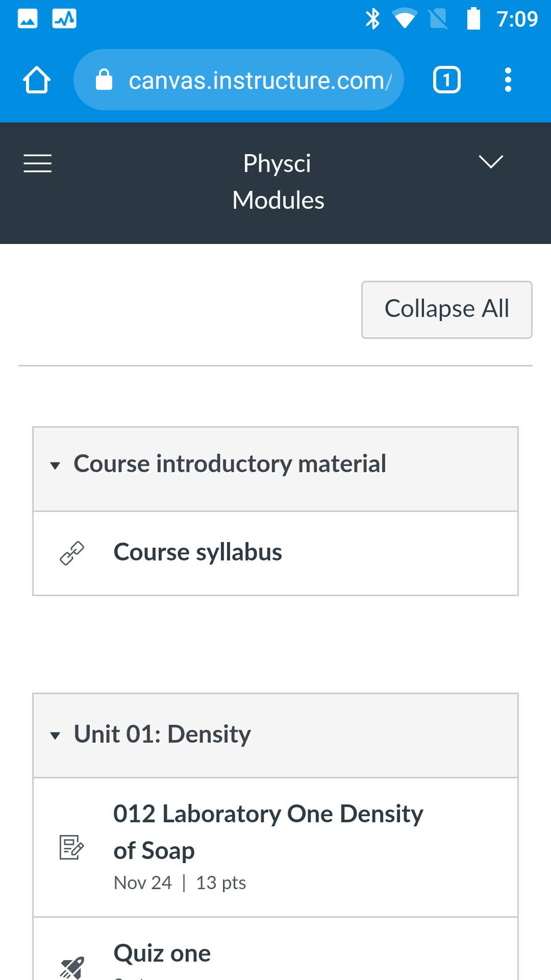
Task: Open 012 Laboratory One Density of Soap
Action: 268,832
